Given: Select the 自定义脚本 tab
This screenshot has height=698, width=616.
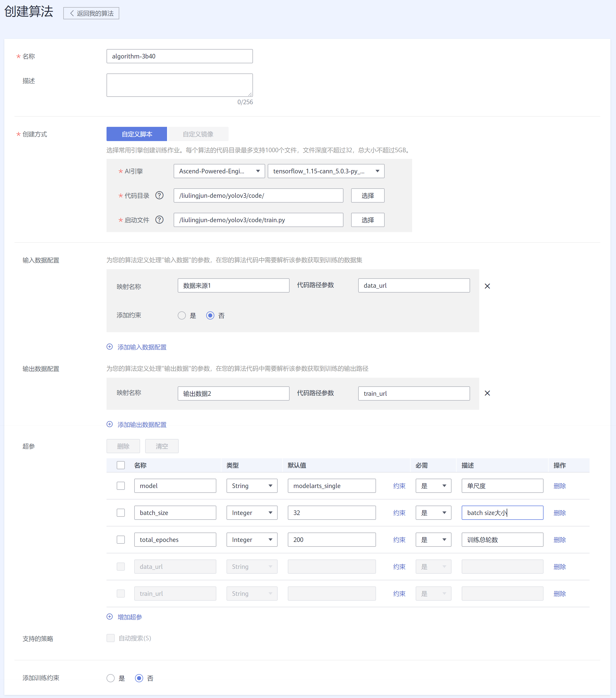Looking at the screenshot, I should click(137, 134).
